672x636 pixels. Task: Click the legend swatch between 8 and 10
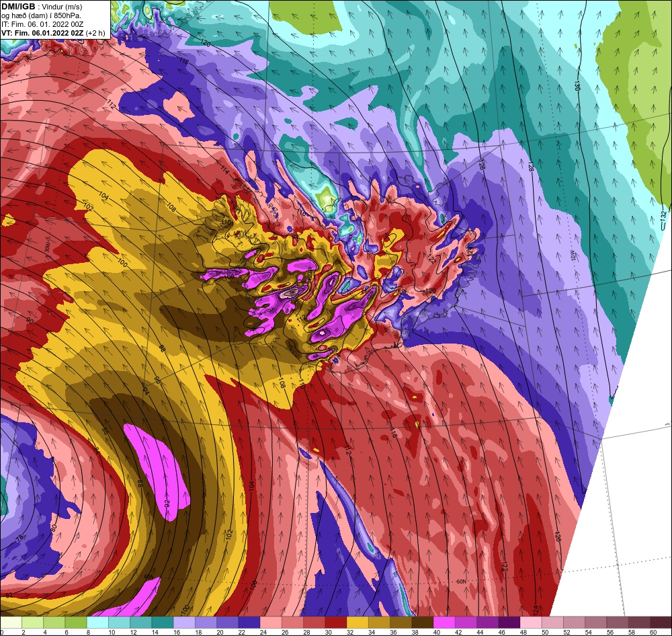[x=97, y=623]
